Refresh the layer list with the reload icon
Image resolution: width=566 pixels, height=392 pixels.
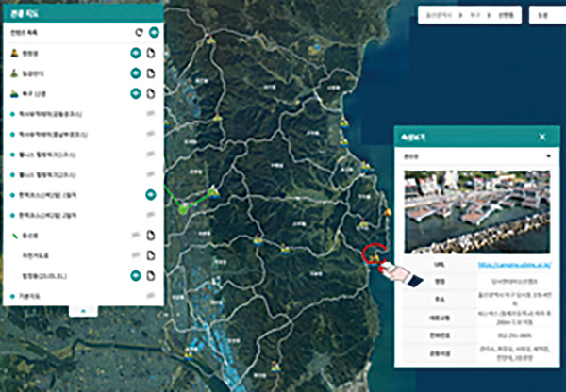pyautogui.click(x=139, y=32)
